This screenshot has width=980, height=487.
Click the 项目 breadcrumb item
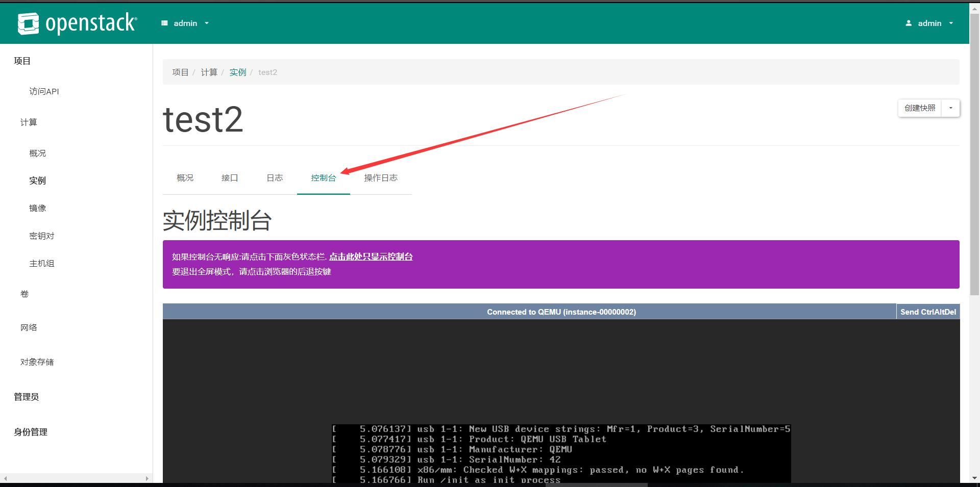coord(180,72)
